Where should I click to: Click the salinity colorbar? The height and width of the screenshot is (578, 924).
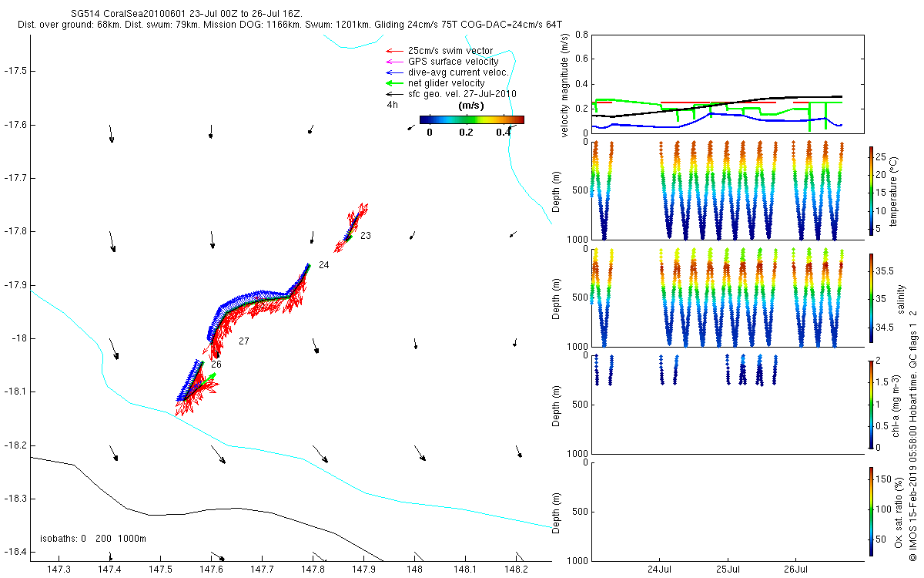[x=871, y=297]
